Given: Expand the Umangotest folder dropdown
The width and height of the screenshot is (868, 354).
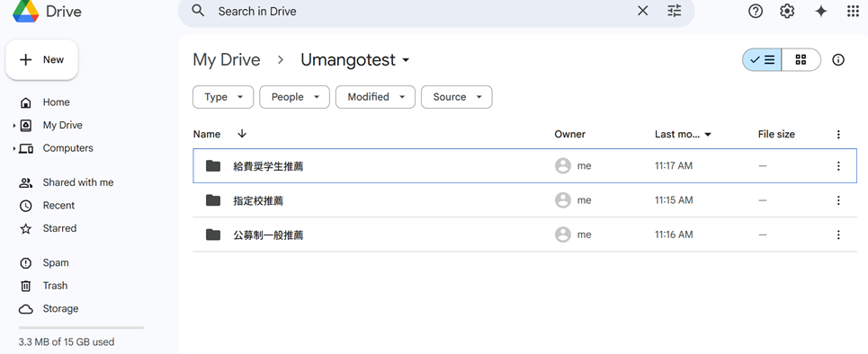Looking at the screenshot, I should (406, 59).
